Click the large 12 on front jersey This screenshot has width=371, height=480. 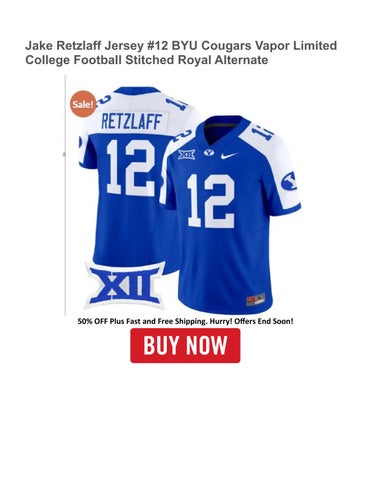pos(211,201)
